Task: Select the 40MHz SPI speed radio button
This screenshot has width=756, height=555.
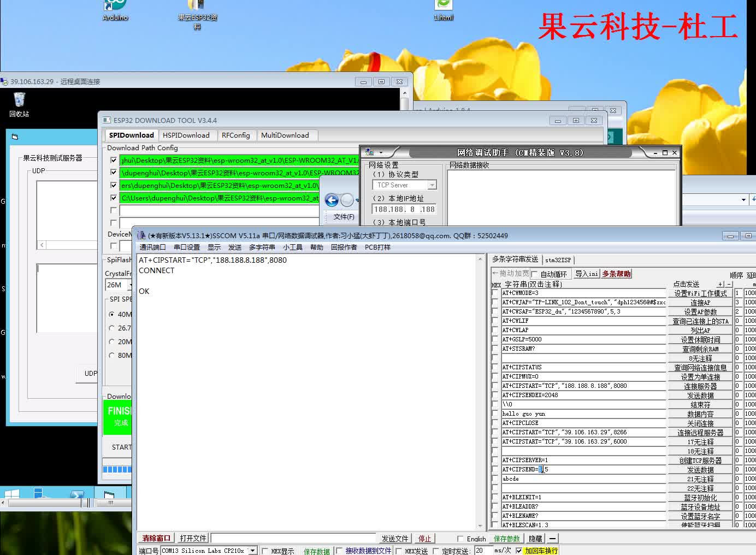Action: click(x=112, y=315)
